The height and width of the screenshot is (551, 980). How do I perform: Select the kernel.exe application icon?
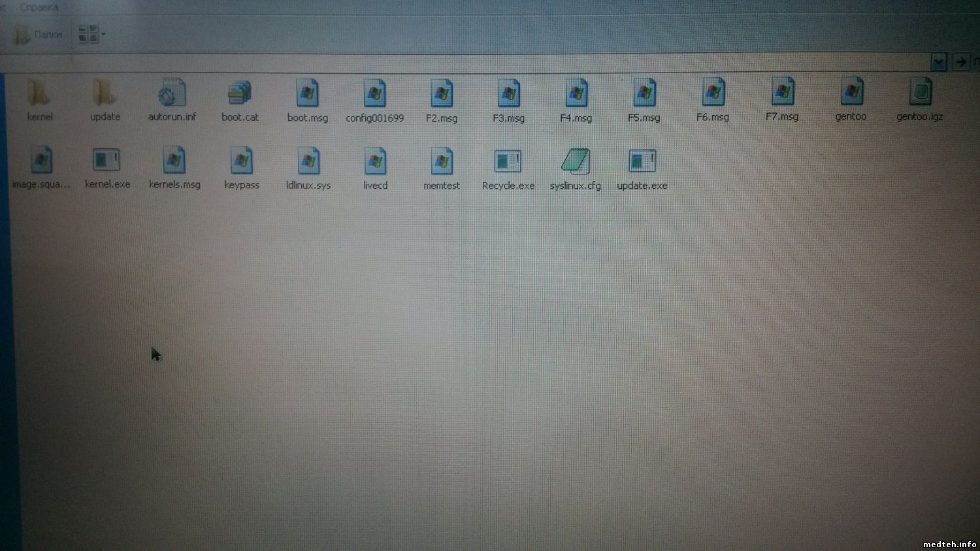click(106, 160)
